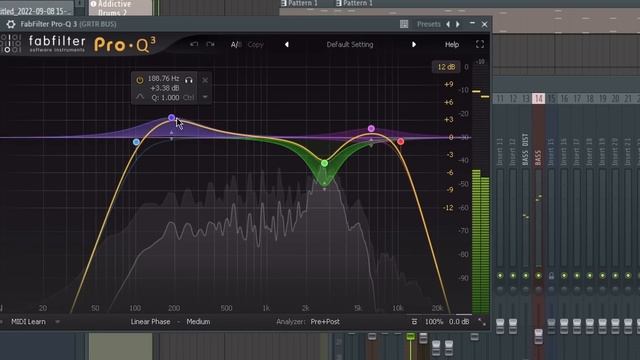640x360 pixels.
Task: Mute the BASS track with green LED
Action: [x=538, y=276]
